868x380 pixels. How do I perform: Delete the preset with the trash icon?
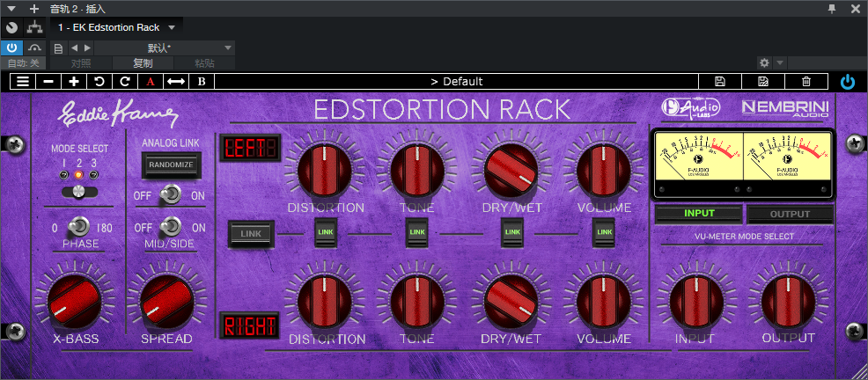pos(806,81)
